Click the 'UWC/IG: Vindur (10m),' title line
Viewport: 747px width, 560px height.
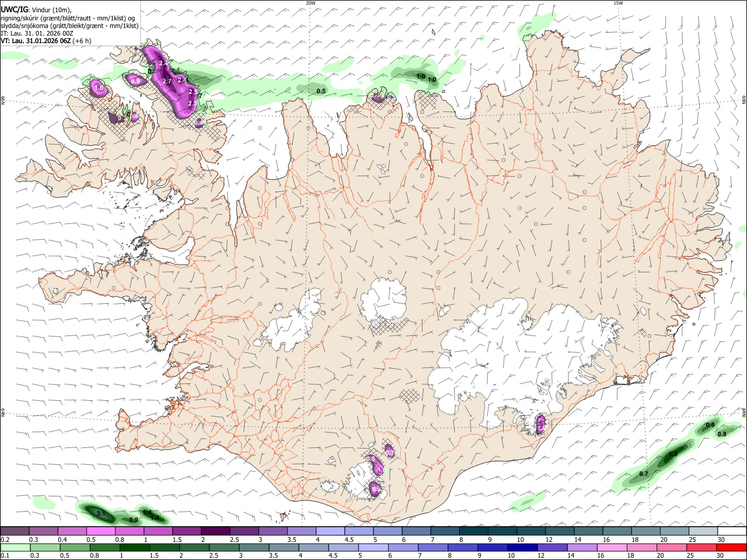(x=36, y=10)
